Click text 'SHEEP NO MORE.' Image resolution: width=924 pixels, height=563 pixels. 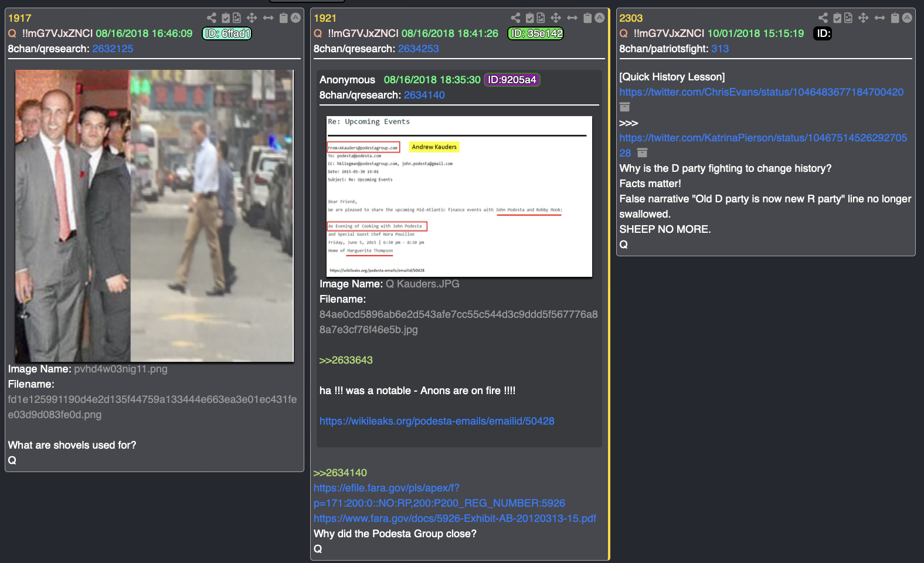click(665, 229)
